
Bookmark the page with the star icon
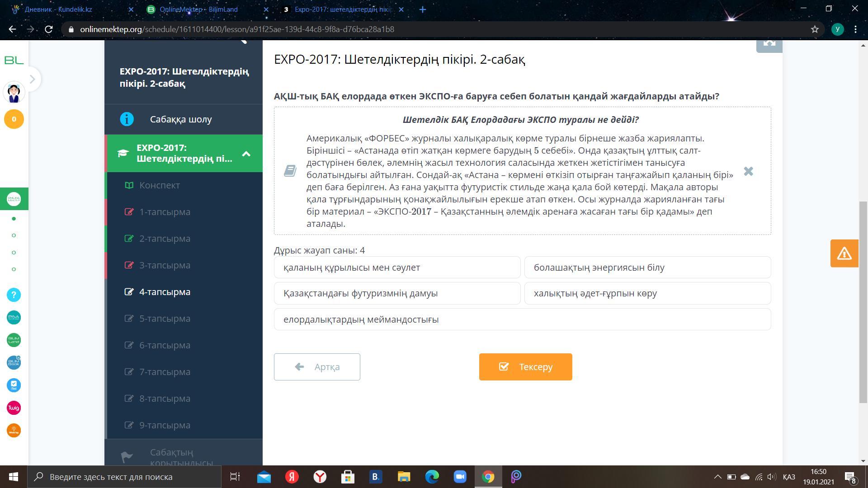(x=815, y=29)
